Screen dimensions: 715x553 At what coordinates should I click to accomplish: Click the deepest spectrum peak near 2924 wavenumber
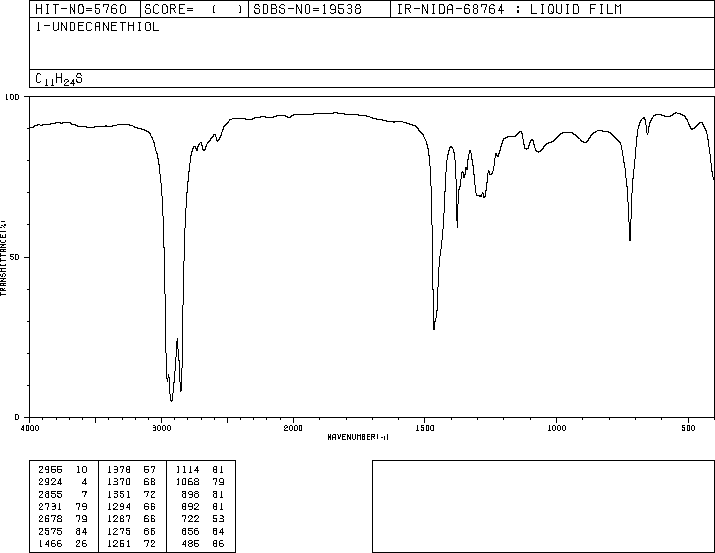[x=171, y=401]
